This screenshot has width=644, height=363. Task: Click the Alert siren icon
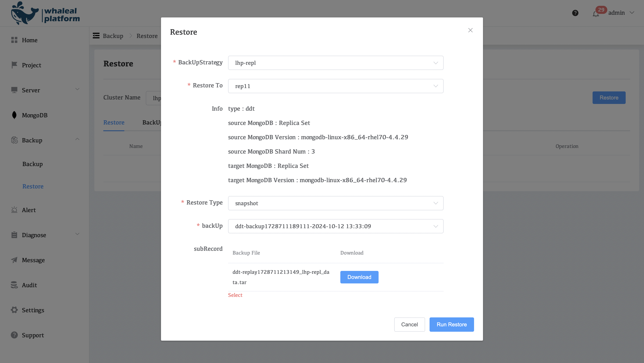click(14, 210)
